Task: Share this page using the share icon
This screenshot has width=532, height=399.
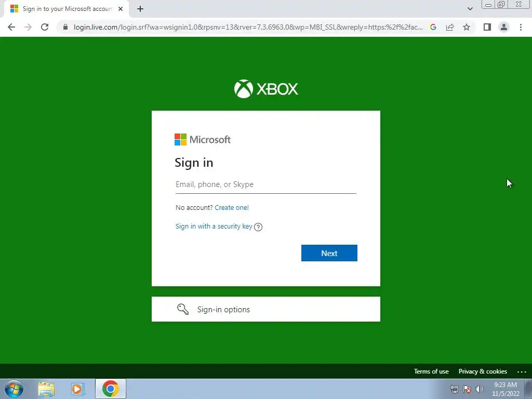Action: 450,27
